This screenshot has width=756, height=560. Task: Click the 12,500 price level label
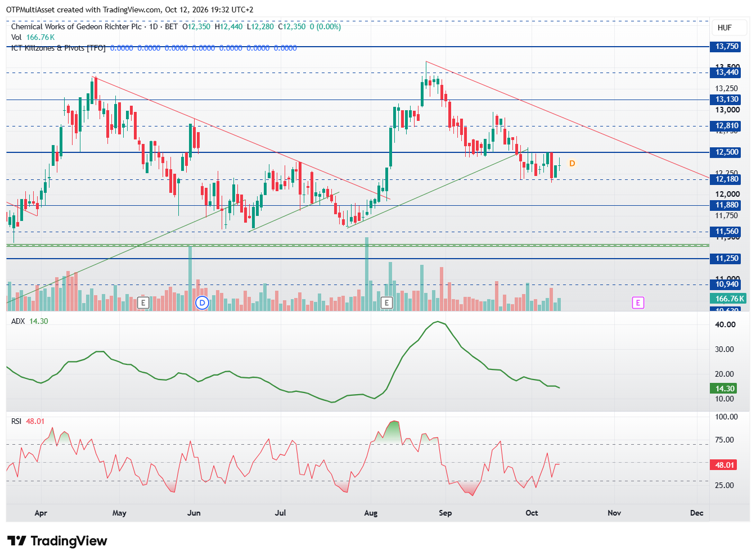click(x=727, y=152)
